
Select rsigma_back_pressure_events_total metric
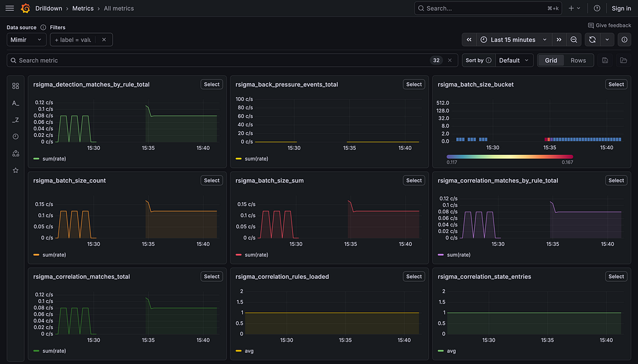[x=414, y=85]
